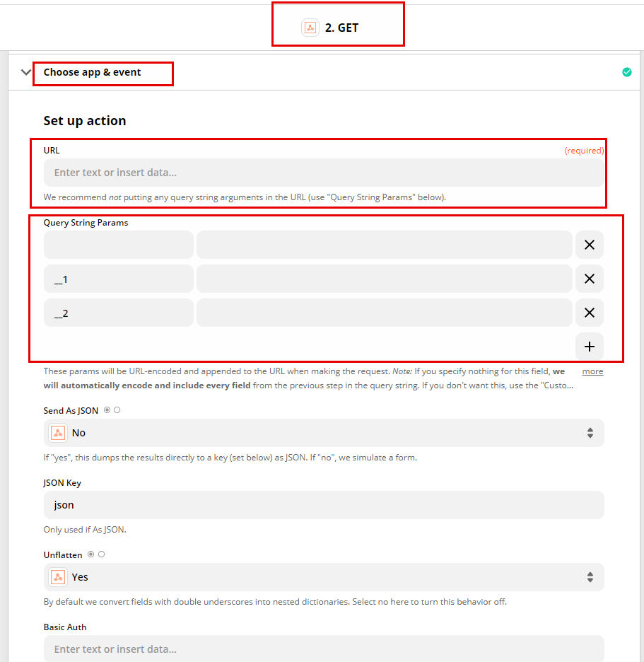Click the webhook icon in Send As JSON field

(58, 433)
